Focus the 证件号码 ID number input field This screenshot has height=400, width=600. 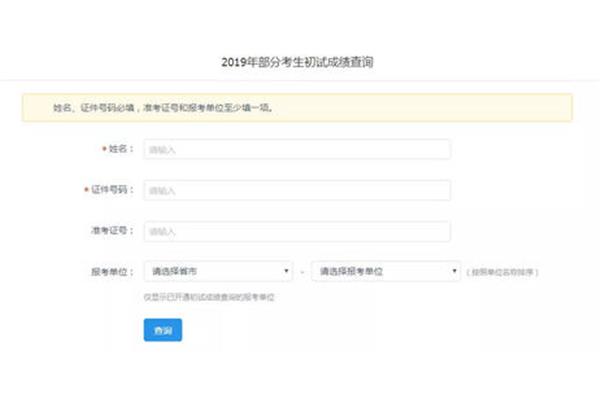click(297, 190)
